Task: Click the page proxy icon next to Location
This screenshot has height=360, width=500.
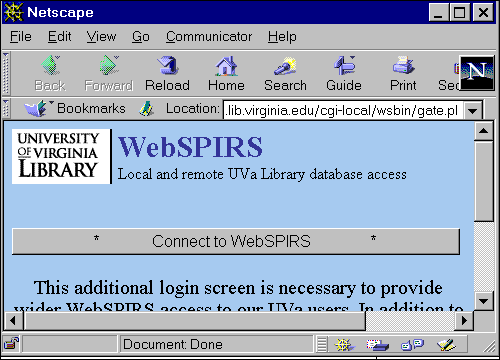Action: click(x=146, y=109)
